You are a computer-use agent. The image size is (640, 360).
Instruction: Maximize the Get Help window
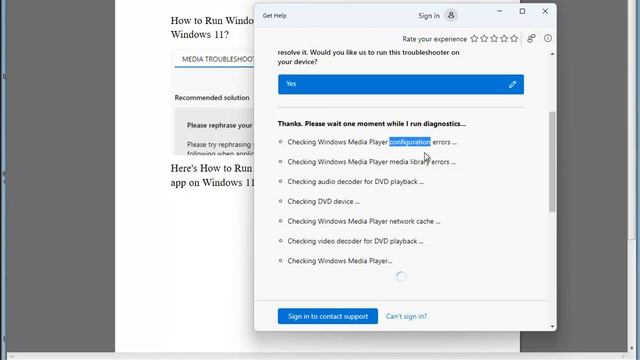point(522,11)
